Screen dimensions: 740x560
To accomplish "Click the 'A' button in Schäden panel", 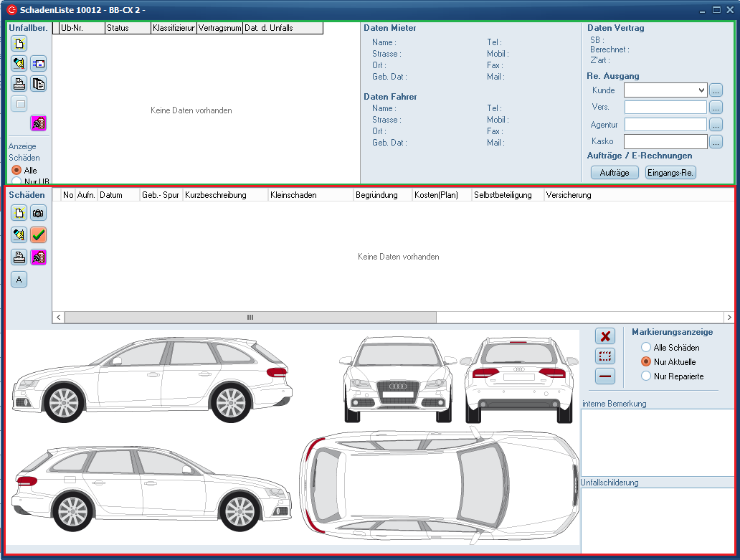I will (x=19, y=280).
